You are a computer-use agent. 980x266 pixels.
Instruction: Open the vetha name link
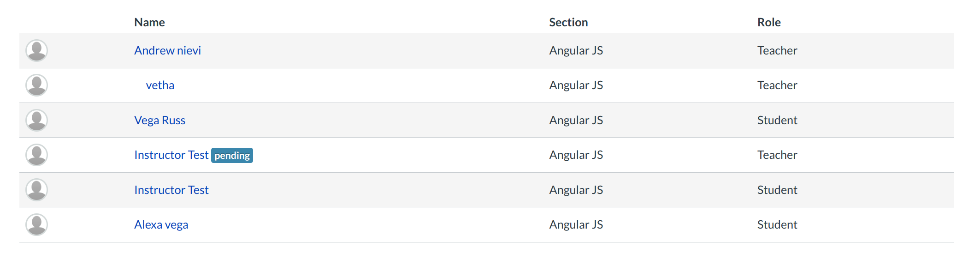(160, 85)
